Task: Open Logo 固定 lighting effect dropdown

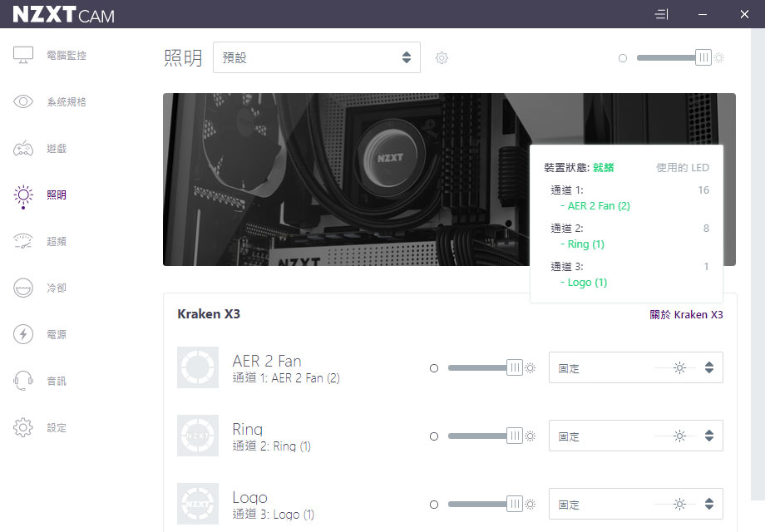Action: tap(636, 504)
